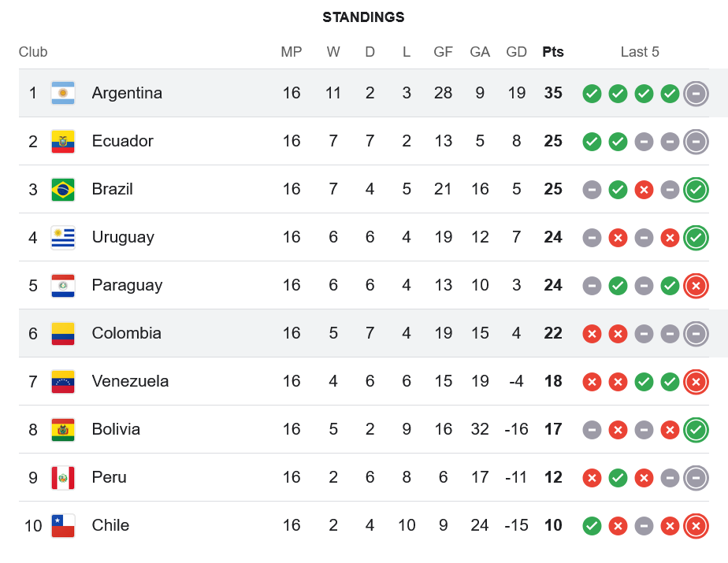
Task: Click Chile's first green win icon
Action: coord(592,526)
